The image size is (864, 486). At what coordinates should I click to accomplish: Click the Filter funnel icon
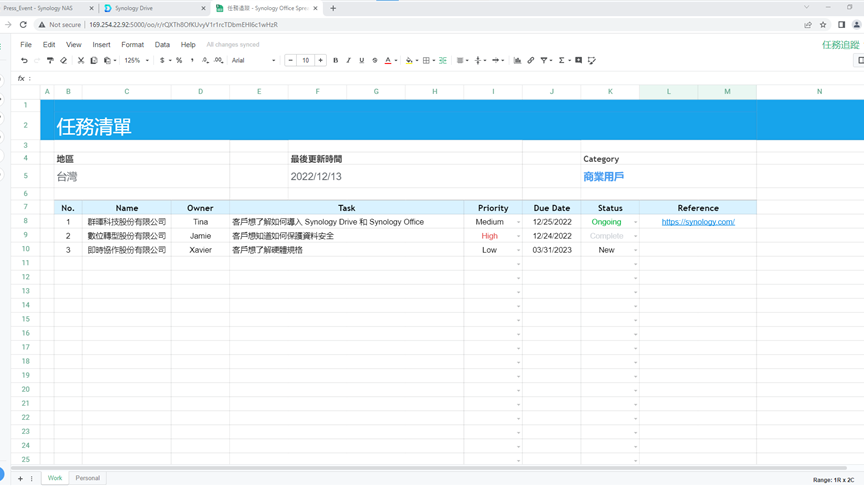point(544,61)
